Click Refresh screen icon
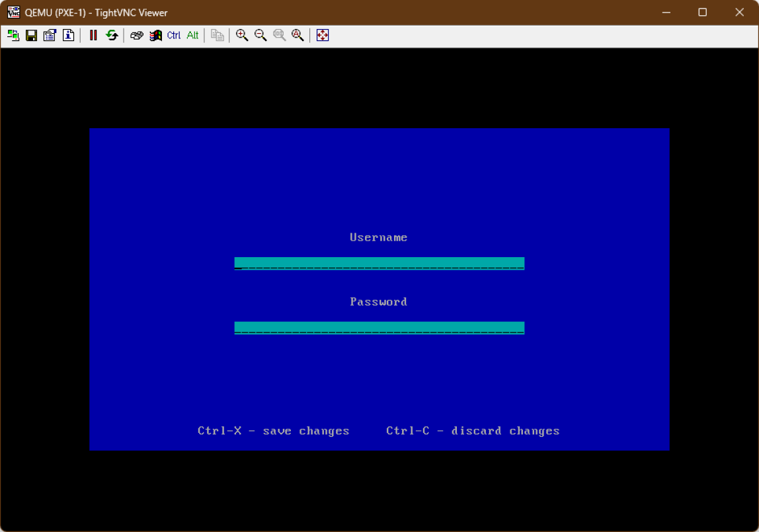 [112, 35]
